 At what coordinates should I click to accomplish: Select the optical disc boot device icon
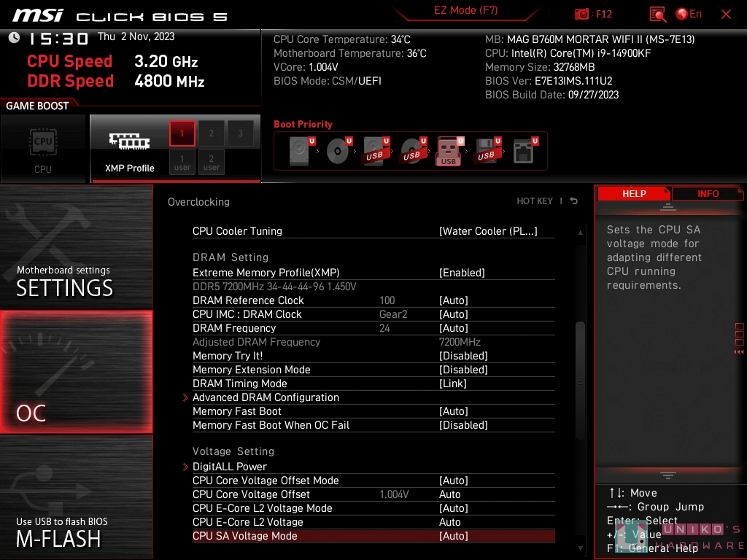pos(338,150)
